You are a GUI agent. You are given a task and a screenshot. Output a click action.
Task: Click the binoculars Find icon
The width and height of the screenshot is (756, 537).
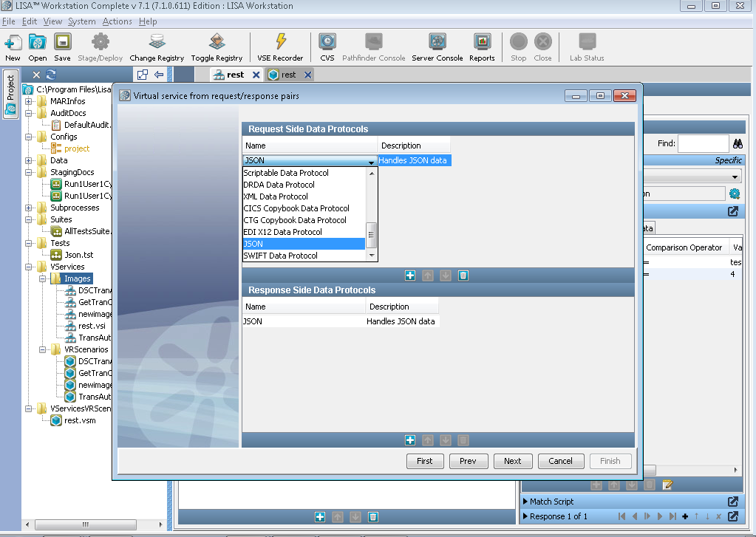point(738,143)
